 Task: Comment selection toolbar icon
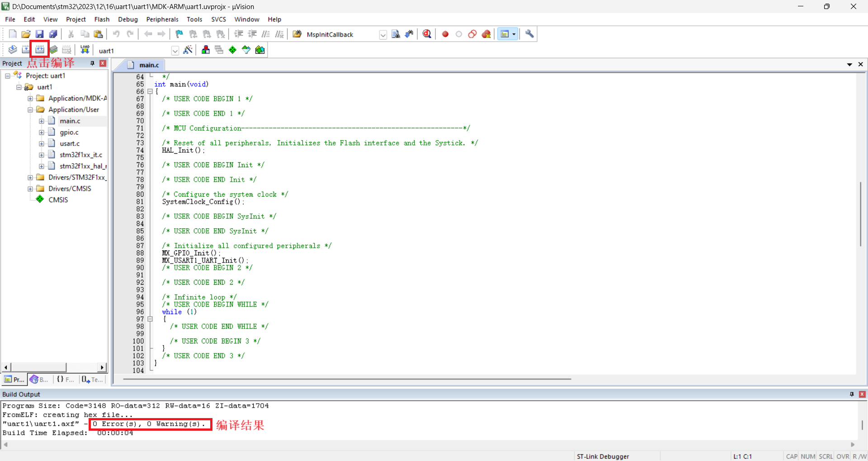pyautogui.click(x=266, y=34)
